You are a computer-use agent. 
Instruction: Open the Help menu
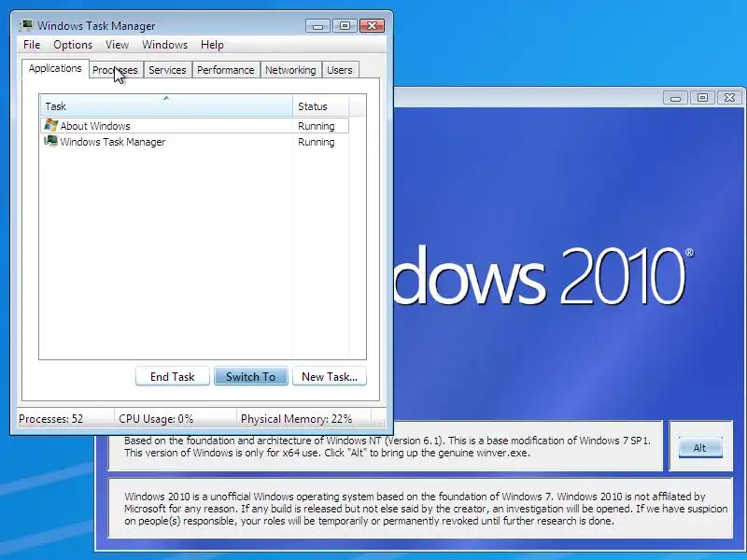(x=212, y=45)
